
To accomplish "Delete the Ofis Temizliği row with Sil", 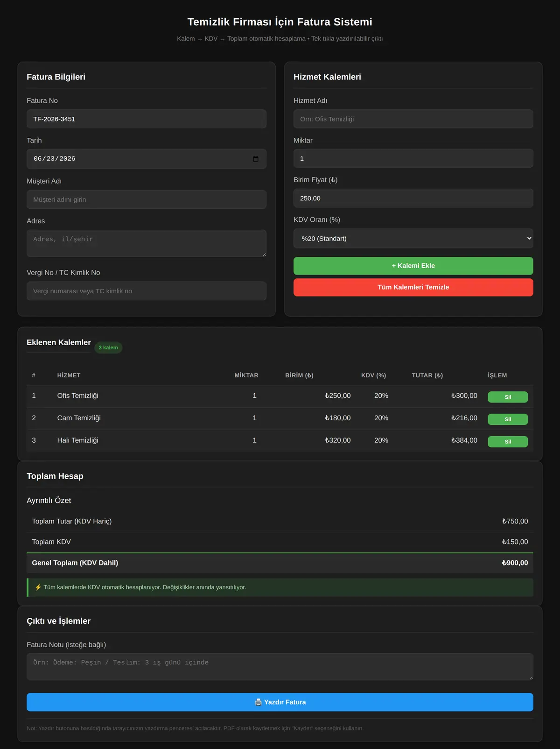I will click(508, 397).
